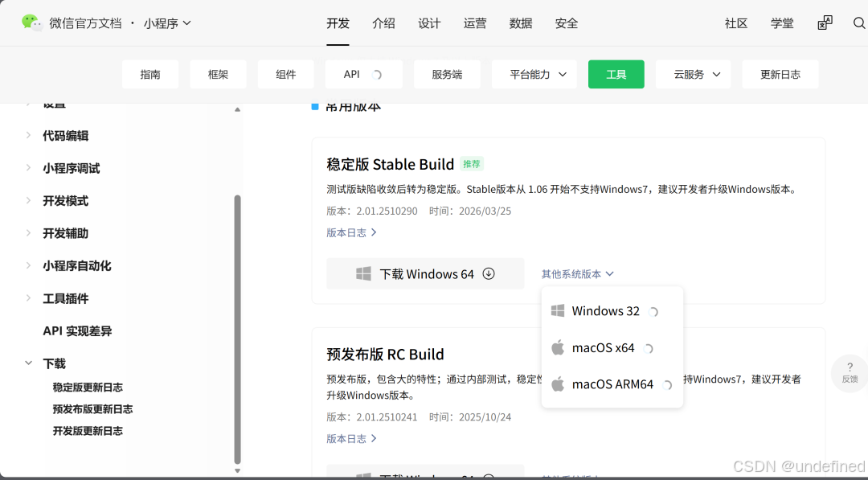Open the RC build 版本日志 link
The image size is (868, 480).
(351, 438)
